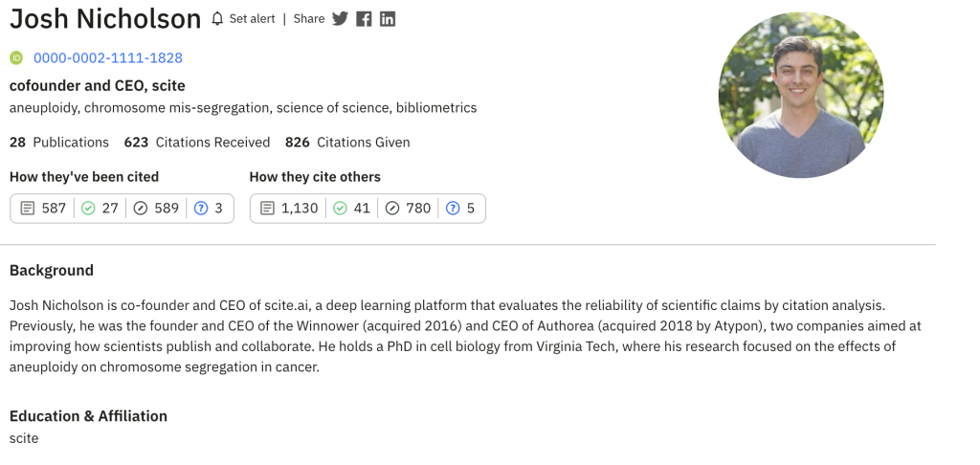This screenshot has width=980, height=465.
Task: Share profile on LinkedIn
Action: [x=388, y=19]
